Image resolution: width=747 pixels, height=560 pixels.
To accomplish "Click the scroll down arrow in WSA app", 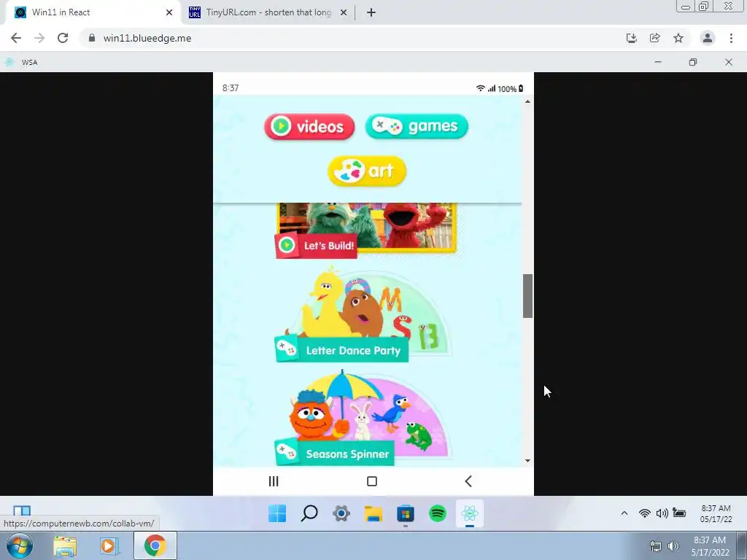I will [x=527, y=461].
